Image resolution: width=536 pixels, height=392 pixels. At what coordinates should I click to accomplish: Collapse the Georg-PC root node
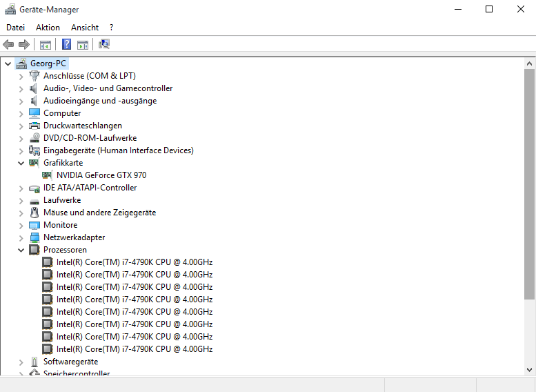tap(8, 63)
